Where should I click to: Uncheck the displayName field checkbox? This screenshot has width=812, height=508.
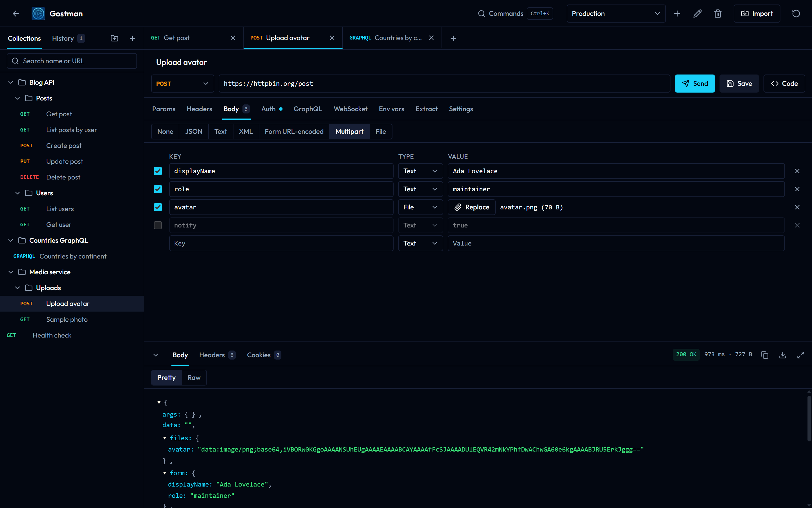point(158,171)
